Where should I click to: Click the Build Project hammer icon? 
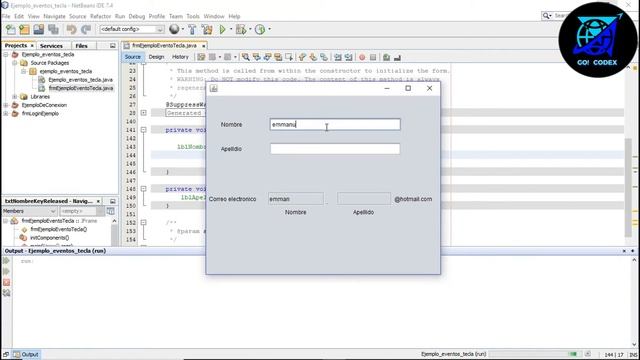pyautogui.click(x=192, y=29)
